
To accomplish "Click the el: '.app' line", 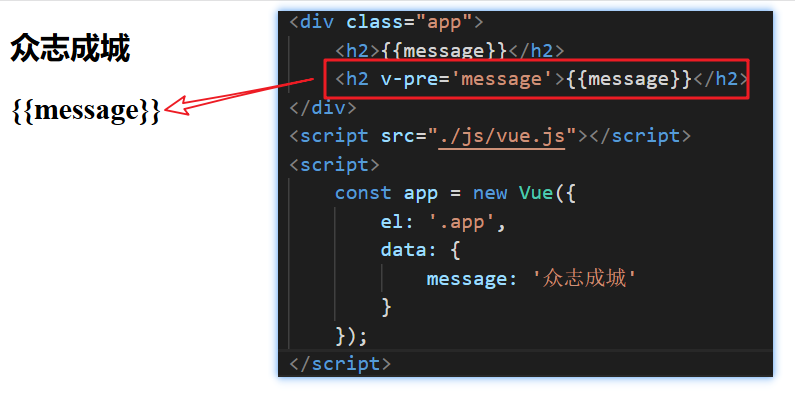I will click(x=443, y=221).
